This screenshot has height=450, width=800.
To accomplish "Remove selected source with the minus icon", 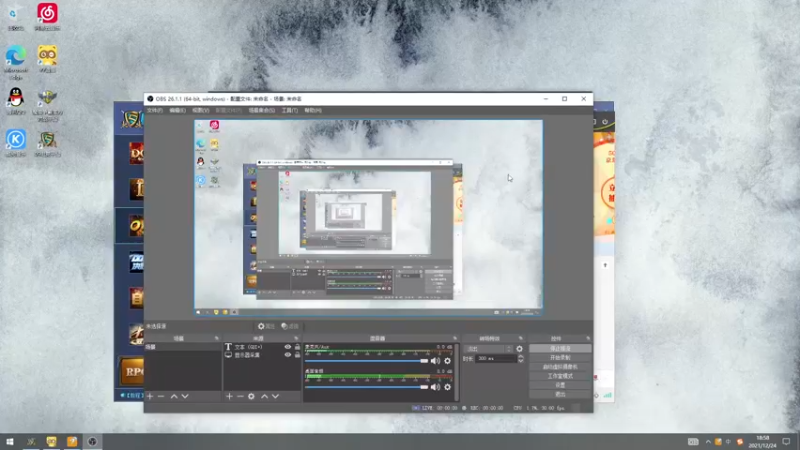I will [x=240, y=396].
